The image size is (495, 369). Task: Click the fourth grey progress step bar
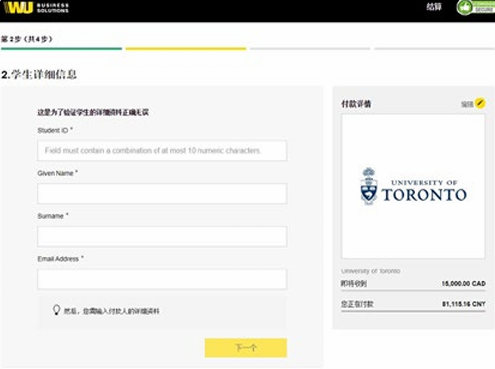click(x=434, y=49)
